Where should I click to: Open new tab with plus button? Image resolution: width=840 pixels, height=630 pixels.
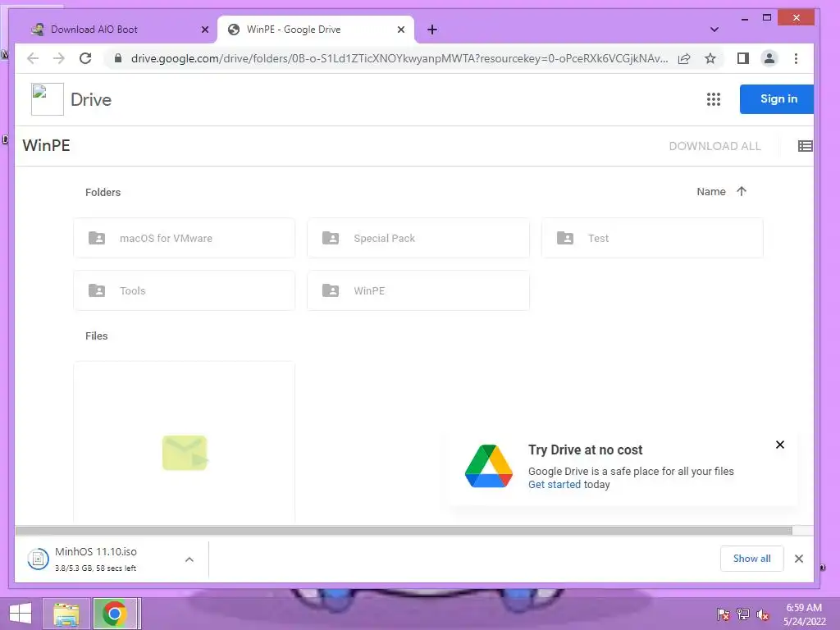tap(432, 30)
